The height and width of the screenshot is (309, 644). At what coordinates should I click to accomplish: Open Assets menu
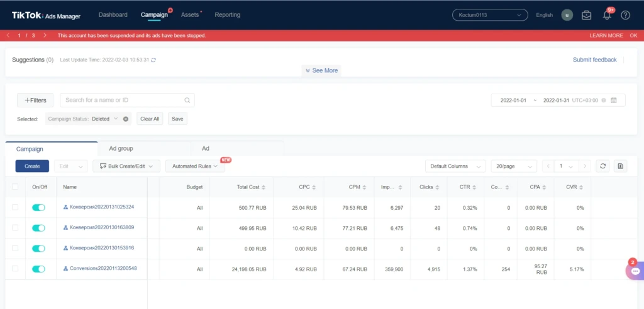coord(190,15)
